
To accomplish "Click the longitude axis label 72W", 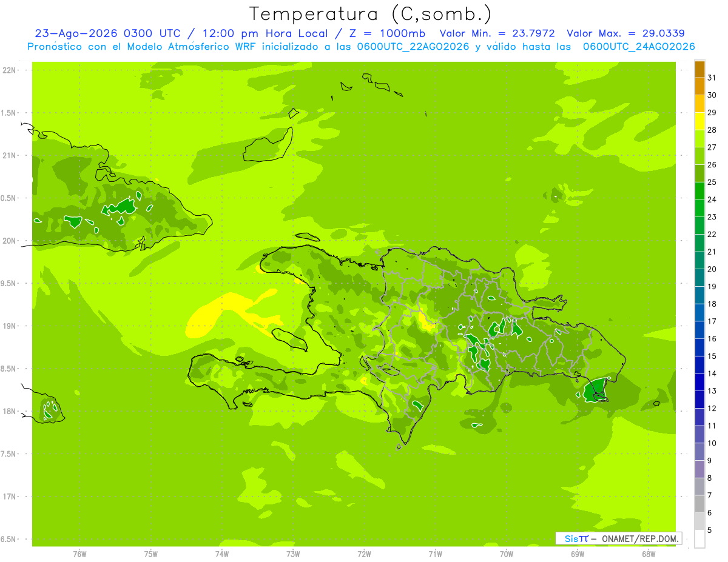I will pos(365,554).
